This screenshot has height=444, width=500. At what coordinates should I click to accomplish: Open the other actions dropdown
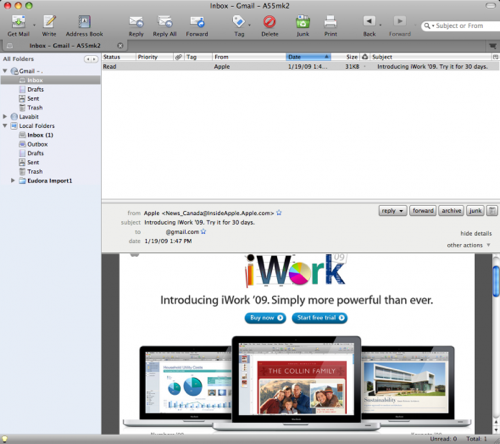(468, 245)
